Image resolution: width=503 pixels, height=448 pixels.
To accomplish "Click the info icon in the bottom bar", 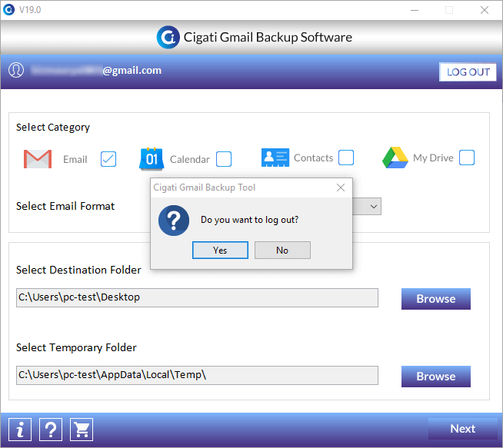I will click(20, 430).
